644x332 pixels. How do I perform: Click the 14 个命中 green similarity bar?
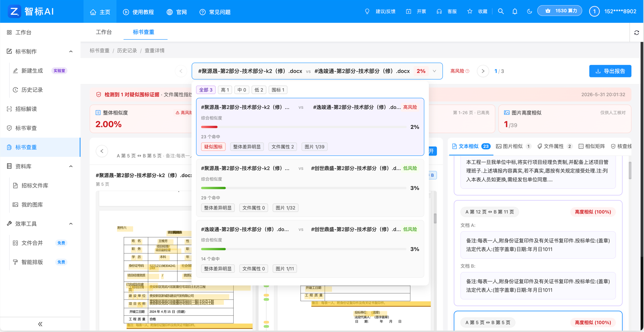pyautogui.click(x=214, y=249)
